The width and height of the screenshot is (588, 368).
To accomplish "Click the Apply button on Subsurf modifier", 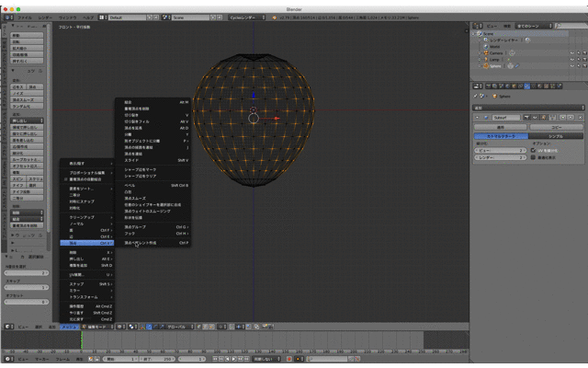I will tap(501, 126).
